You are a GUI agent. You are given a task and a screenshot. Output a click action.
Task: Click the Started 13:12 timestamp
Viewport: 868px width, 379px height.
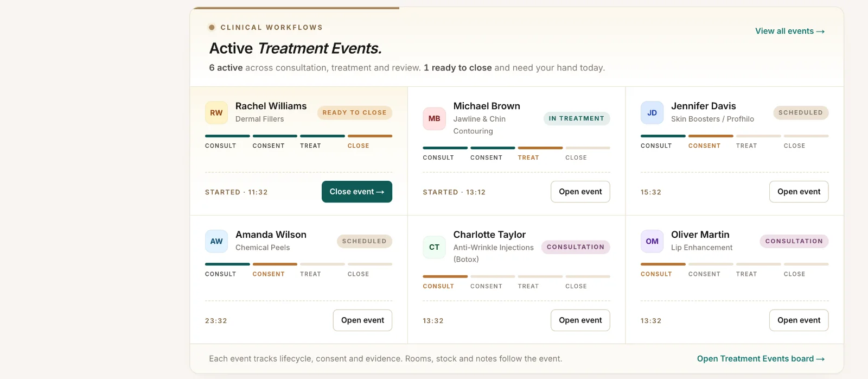click(x=454, y=192)
